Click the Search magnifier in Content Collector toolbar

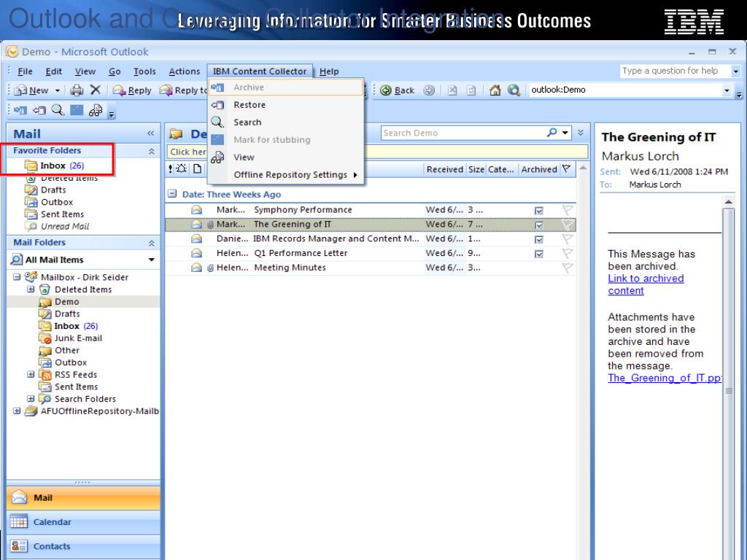click(58, 111)
